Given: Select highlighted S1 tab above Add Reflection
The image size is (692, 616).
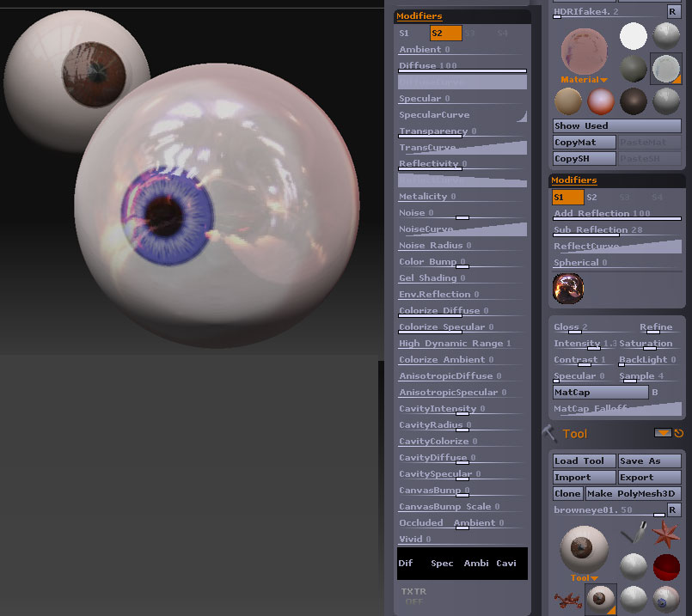Looking at the screenshot, I should (x=568, y=197).
